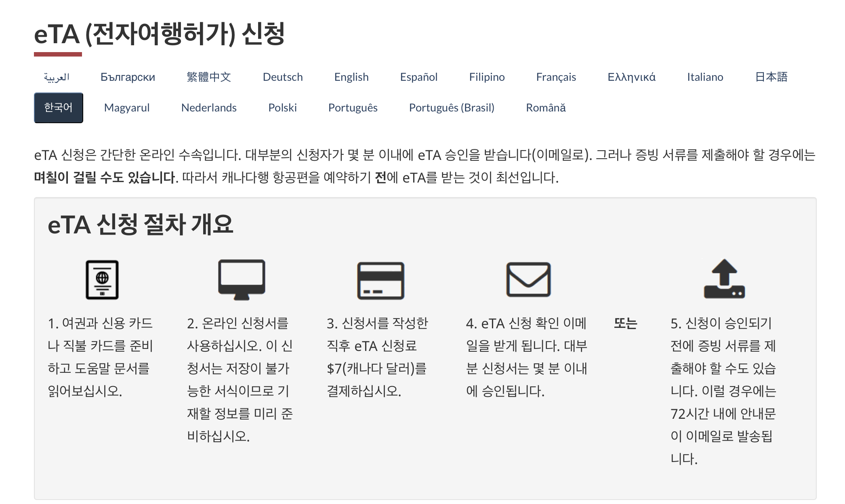Switch to the Arabic language tab

57,77
